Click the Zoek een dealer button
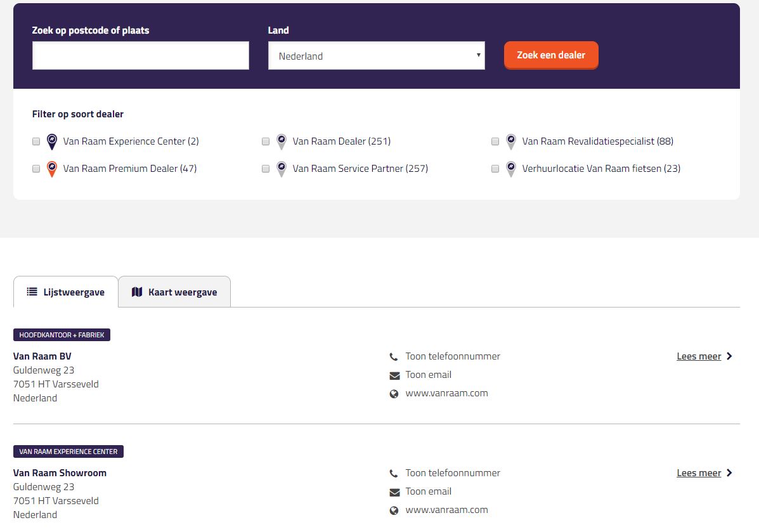The image size is (759, 532). coord(551,55)
